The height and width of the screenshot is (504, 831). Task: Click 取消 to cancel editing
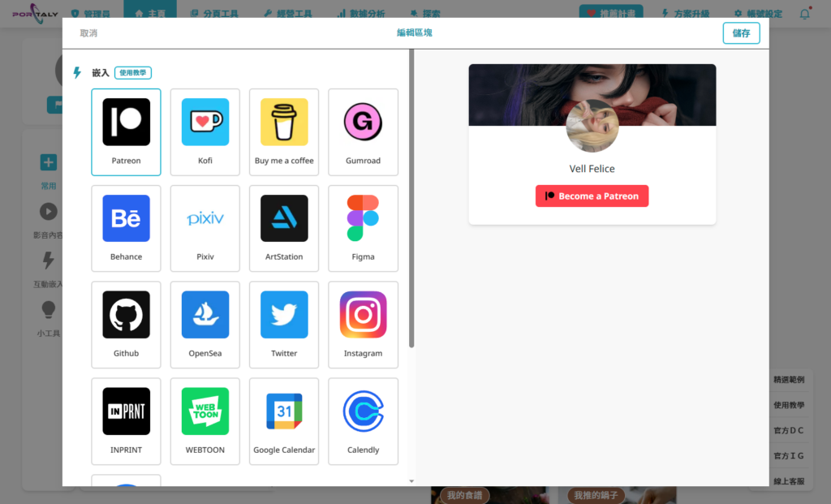pos(88,33)
